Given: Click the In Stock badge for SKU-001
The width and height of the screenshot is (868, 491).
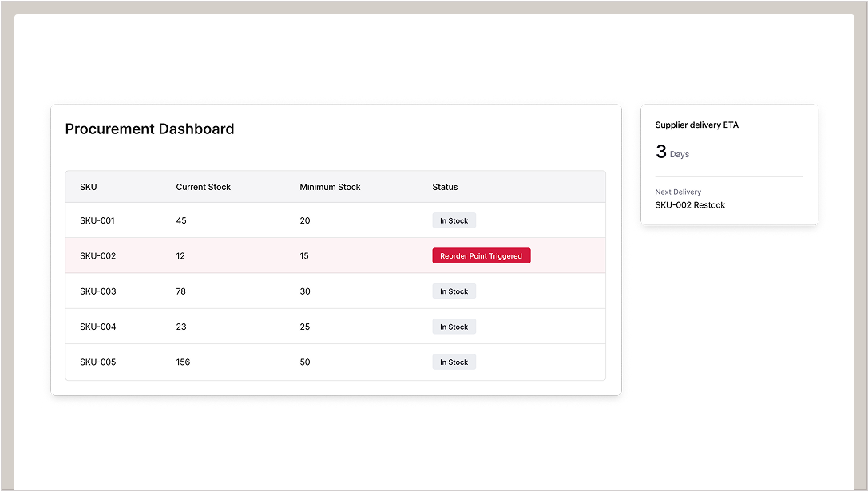Looking at the screenshot, I should tap(454, 220).
